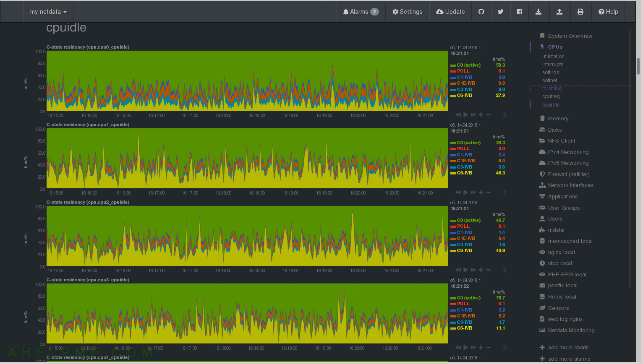Viewport: 643px width, 364px height.
Task: Open the my-netdata dropdown
Action: 48,12
